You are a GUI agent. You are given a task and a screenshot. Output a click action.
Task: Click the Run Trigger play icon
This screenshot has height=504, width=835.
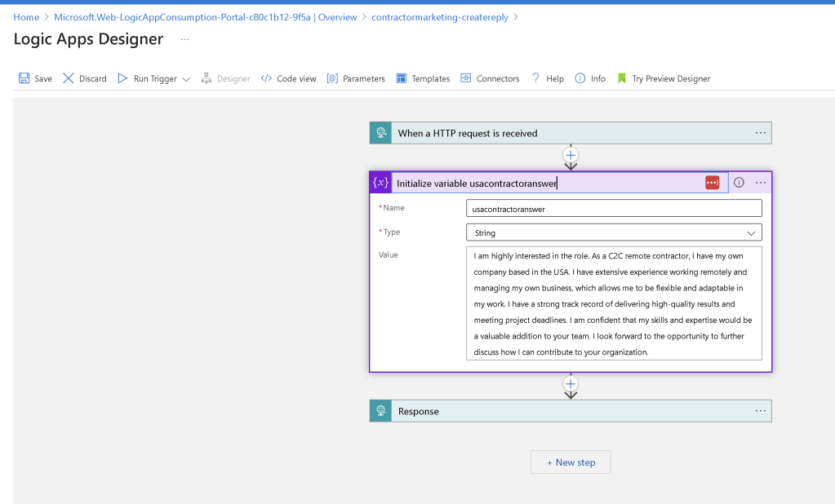tap(122, 78)
